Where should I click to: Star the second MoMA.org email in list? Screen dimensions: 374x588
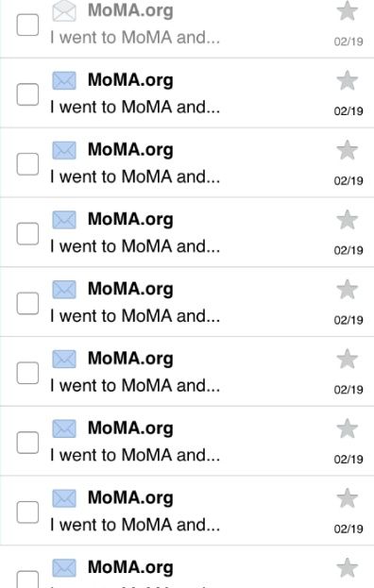[347, 80]
